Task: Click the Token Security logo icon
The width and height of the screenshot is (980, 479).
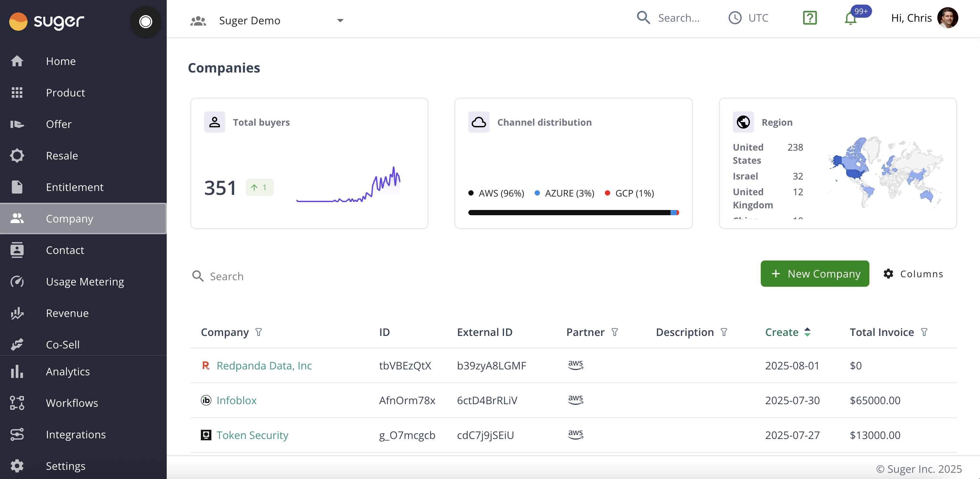Action: pyautogui.click(x=206, y=435)
